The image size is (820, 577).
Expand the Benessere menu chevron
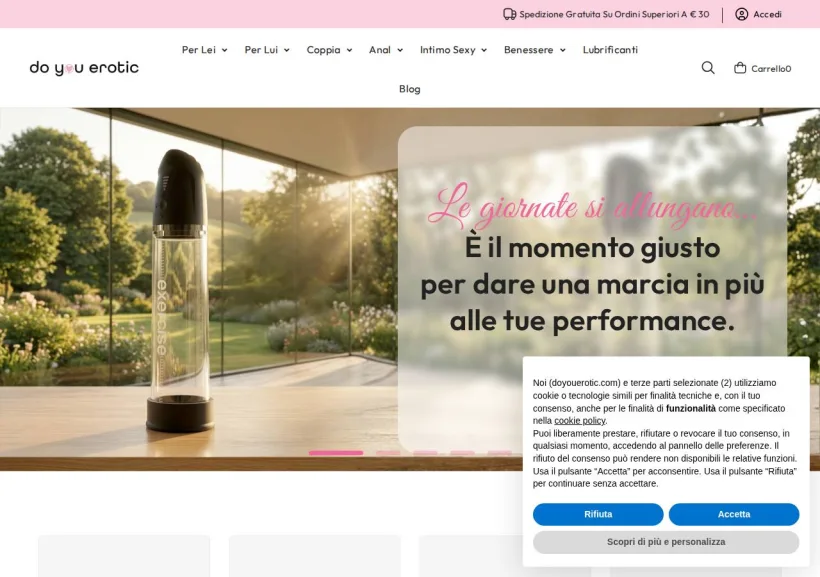pyautogui.click(x=563, y=50)
